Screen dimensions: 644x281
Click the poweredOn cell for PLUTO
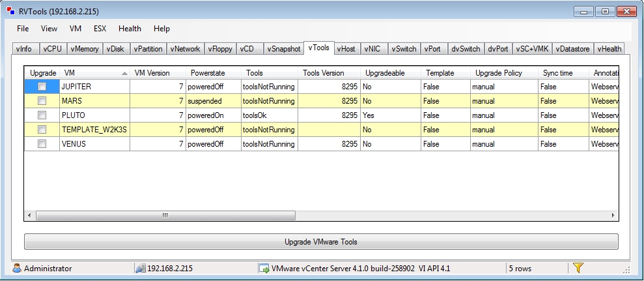point(213,115)
